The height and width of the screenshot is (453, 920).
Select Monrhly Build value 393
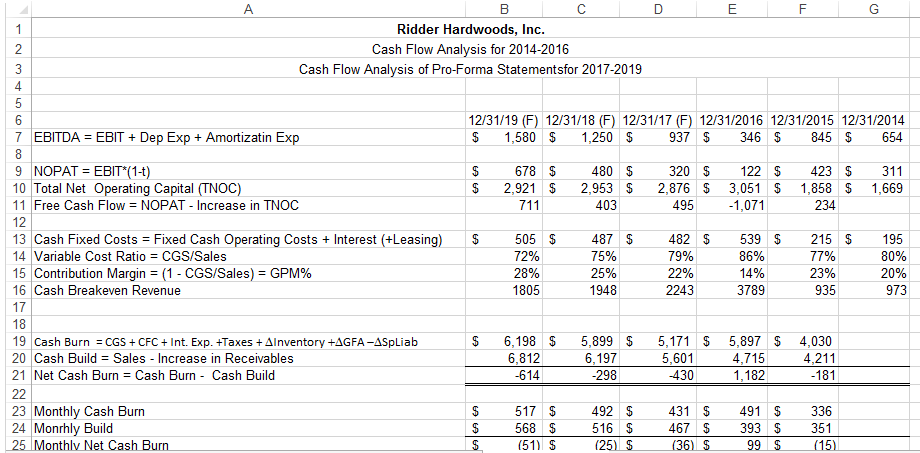pos(731,428)
